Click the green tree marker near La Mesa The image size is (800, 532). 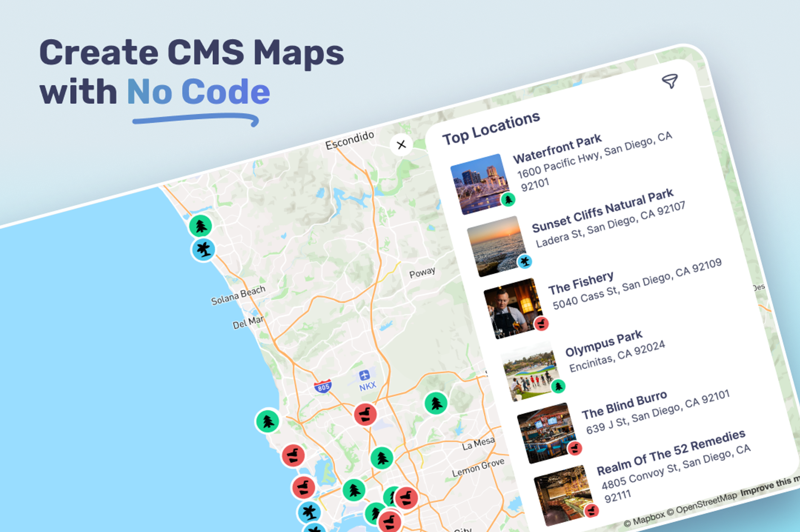[x=436, y=403]
